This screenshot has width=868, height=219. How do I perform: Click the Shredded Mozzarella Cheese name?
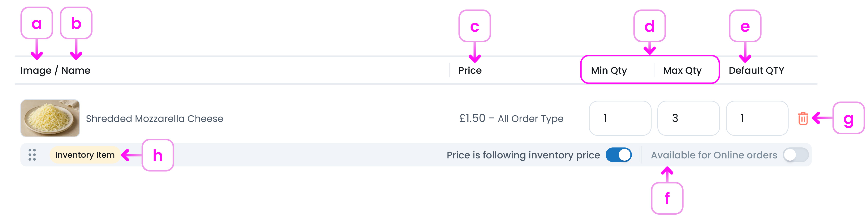[x=154, y=119]
